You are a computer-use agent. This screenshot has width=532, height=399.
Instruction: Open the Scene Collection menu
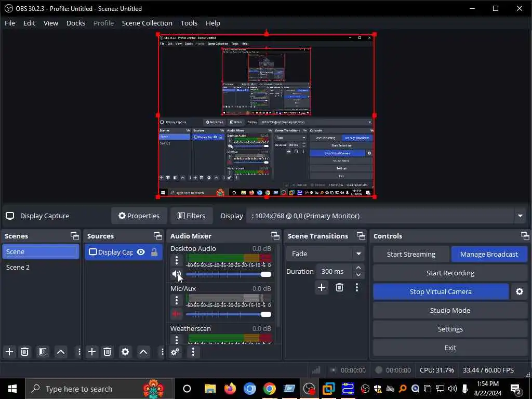tap(147, 23)
